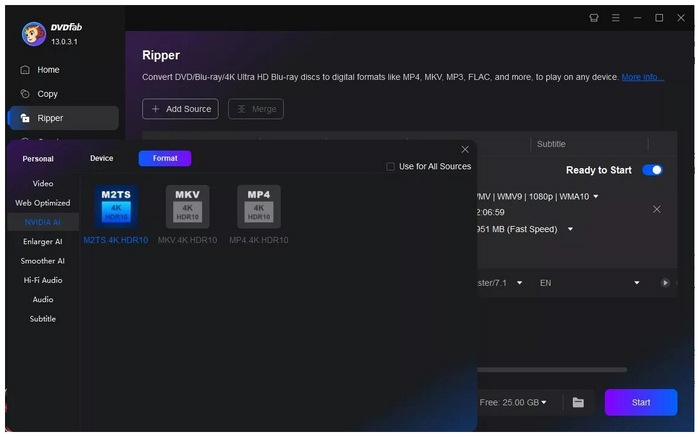Select Video category in the list

pyautogui.click(x=43, y=183)
